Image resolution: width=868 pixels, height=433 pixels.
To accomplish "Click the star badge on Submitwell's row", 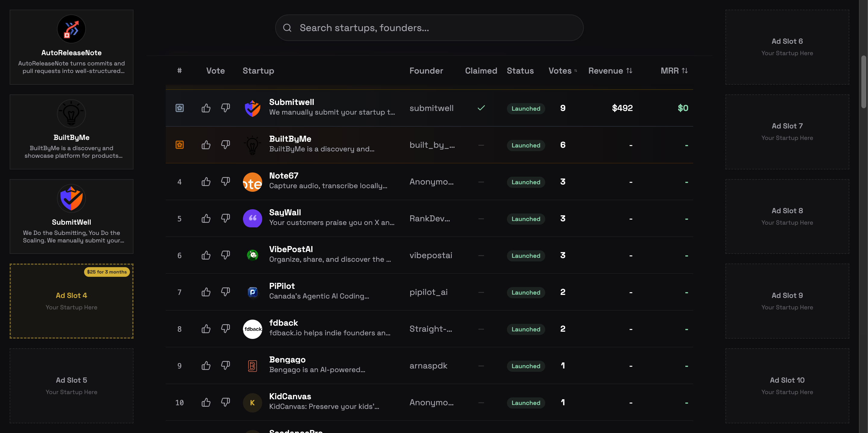I will tap(180, 108).
